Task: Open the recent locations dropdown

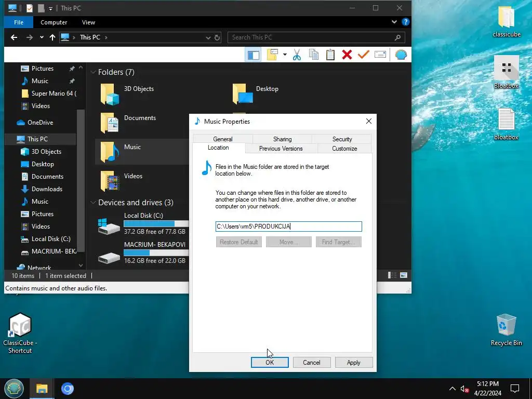Action: point(42,37)
